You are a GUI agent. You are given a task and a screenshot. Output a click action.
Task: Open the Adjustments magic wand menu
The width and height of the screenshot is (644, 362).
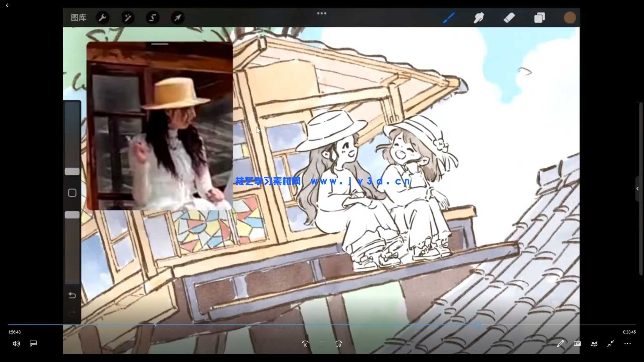click(x=127, y=17)
